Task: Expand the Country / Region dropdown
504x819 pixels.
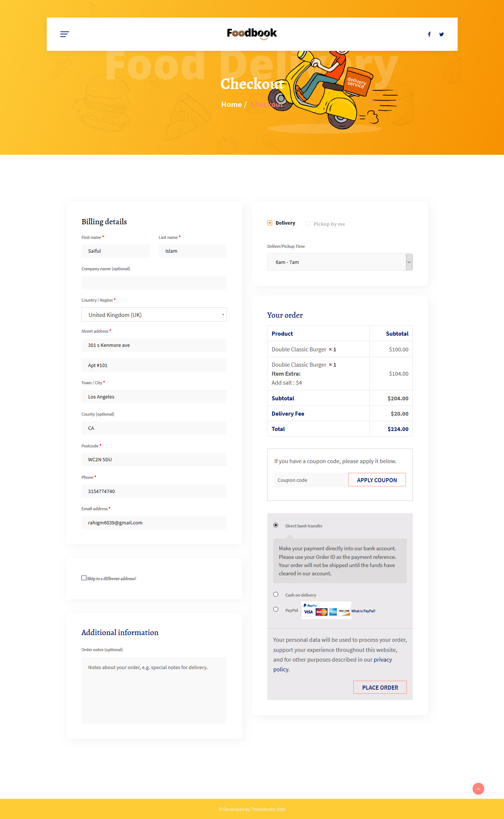Action: [154, 315]
